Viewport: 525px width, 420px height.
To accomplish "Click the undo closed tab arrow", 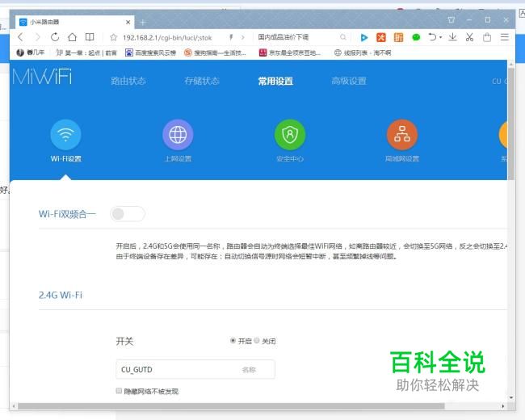I will tap(433, 37).
